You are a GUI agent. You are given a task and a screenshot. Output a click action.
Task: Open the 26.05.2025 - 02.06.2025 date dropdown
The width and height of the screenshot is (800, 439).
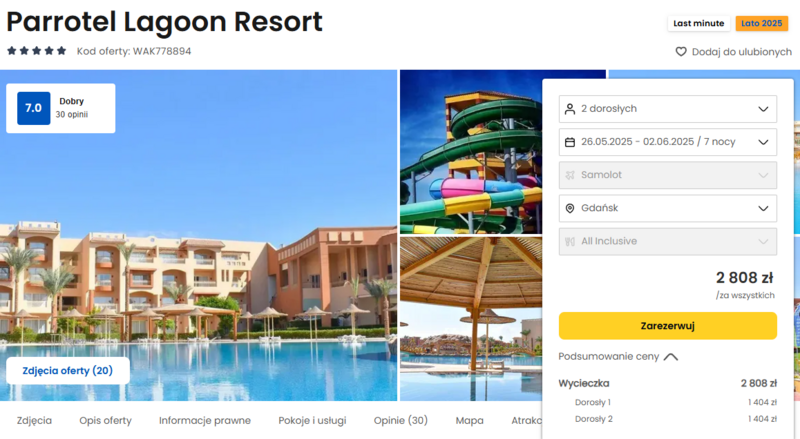[x=668, y=142]
